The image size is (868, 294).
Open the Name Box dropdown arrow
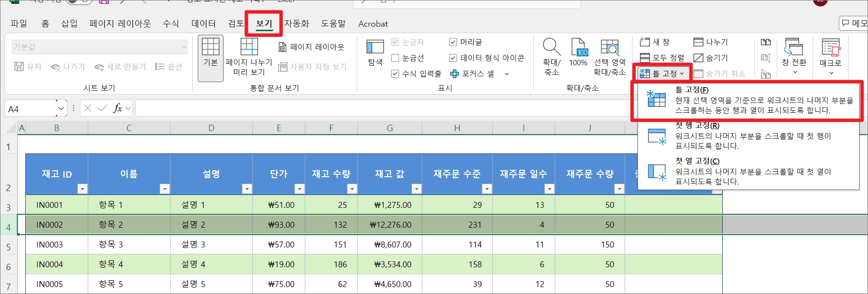coord(61,108)
